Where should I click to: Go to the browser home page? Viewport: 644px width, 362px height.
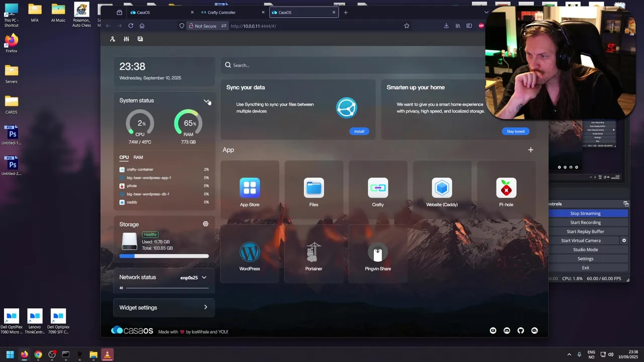pyautogui.click(x=142, y=26)
